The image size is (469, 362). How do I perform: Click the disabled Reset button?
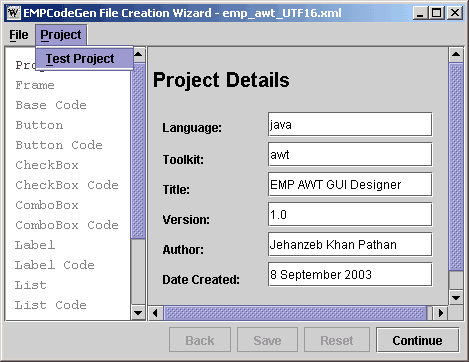[337, 340]
